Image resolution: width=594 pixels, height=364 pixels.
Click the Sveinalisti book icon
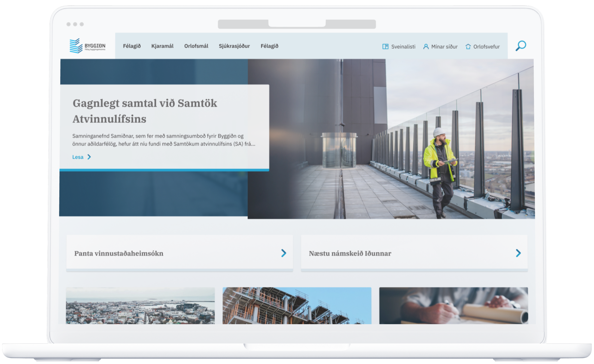click(x=385, y=47)
